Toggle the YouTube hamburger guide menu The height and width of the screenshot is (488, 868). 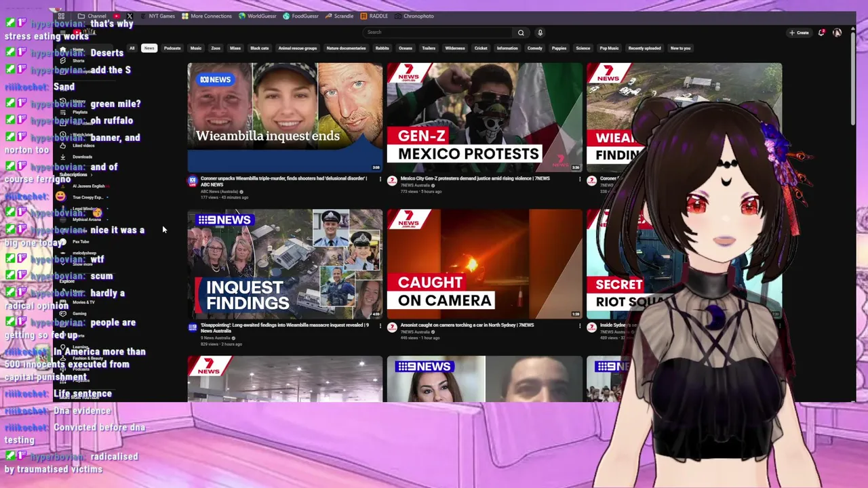[63, 33]
